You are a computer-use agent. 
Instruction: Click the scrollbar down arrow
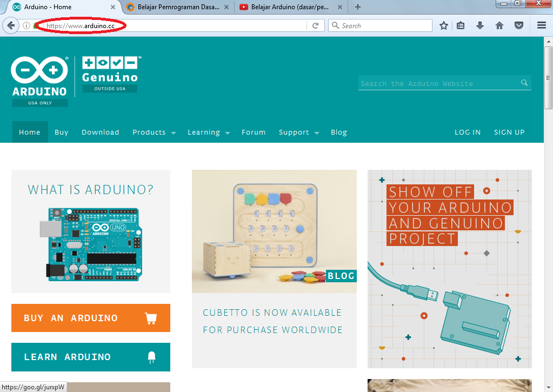tap(548, 388)
